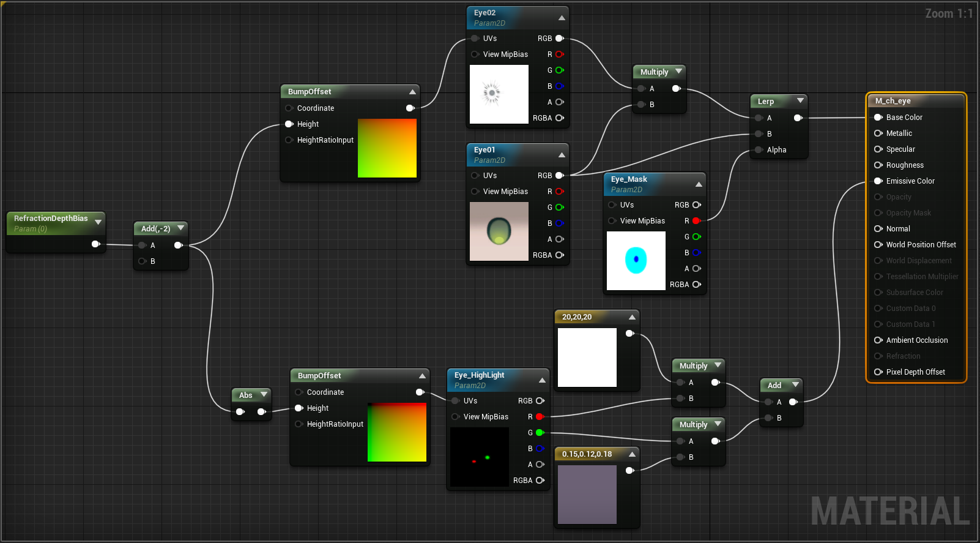The height and width of the screenshot is (543, 980).
Task: Click the Eye01 texture thumbnail
Action: (499, 231)
